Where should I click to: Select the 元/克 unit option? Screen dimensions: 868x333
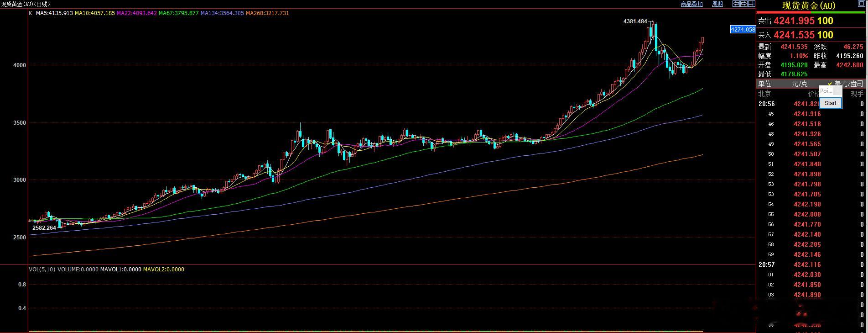[x=799, y=84]
